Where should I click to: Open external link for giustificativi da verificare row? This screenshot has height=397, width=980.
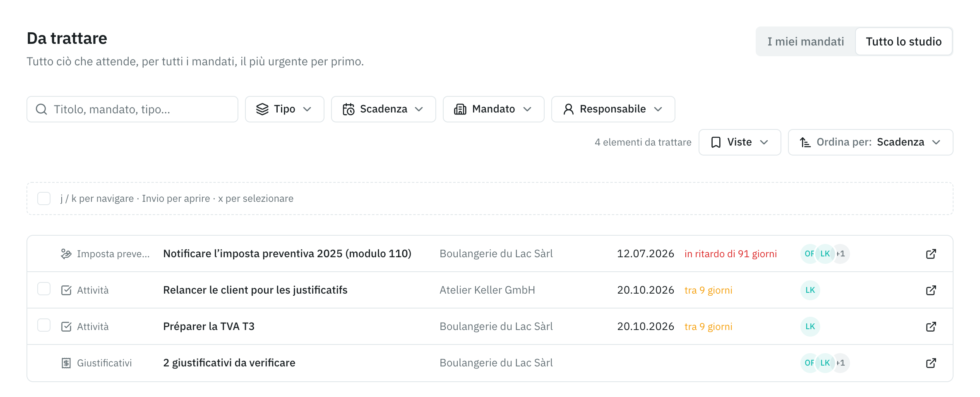pyautogui.click(x=931, y=363)
